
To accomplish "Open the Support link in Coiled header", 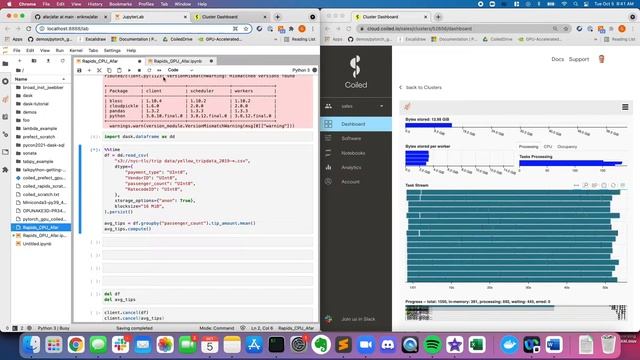I will point(579,59).
